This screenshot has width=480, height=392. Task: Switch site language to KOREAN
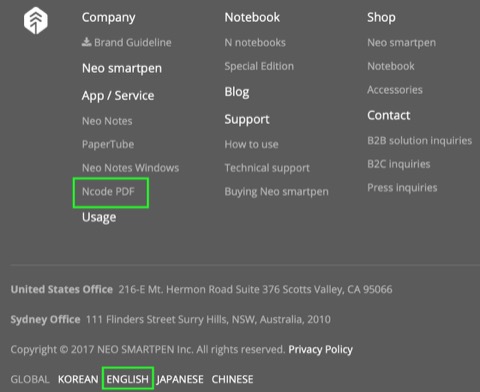[x=78, y=379]
